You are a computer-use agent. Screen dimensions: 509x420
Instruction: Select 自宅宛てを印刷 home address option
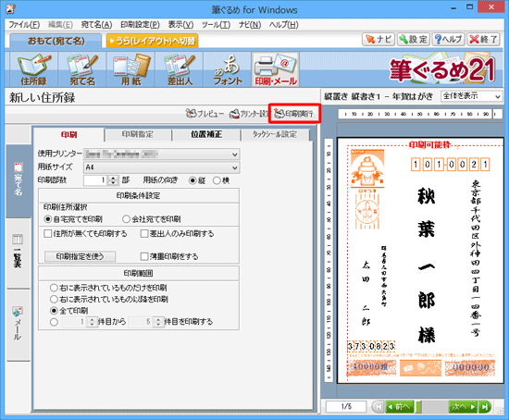(73, 219)
